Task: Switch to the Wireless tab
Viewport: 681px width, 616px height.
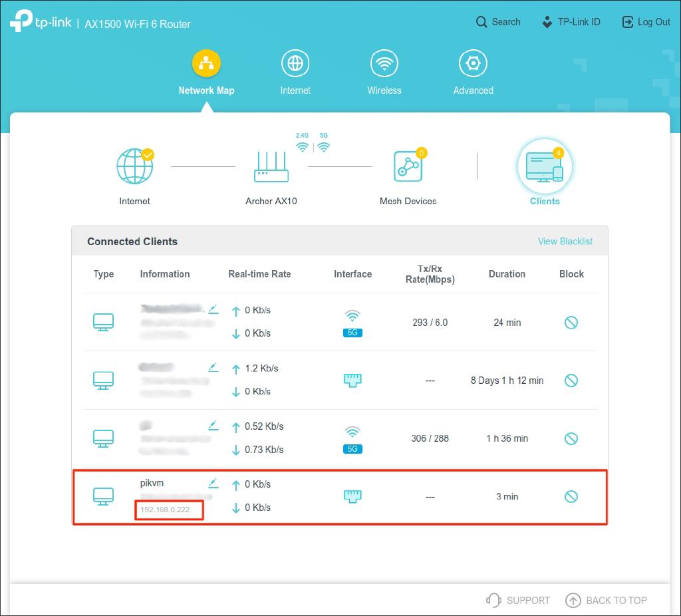Action: pos(384,73)
